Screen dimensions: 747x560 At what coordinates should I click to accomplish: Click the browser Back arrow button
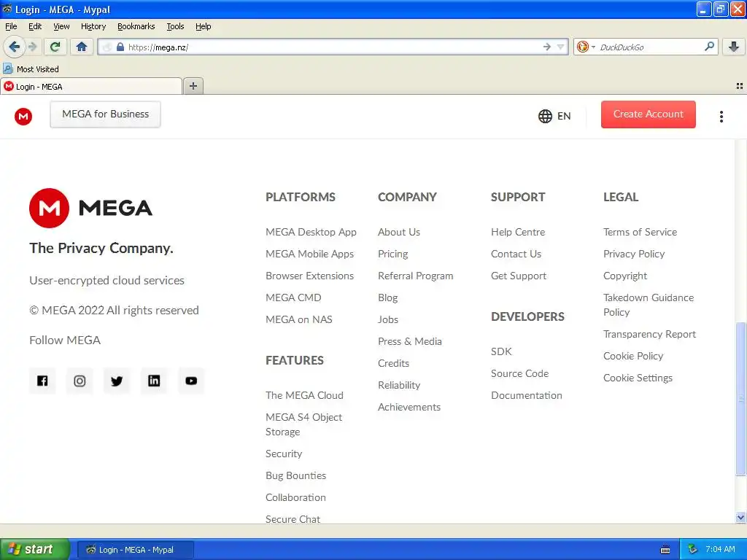[x=14, y=47]
